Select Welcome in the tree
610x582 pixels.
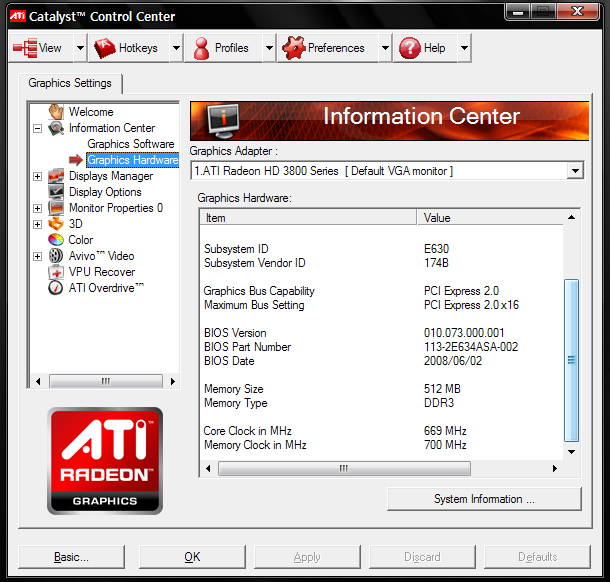click(91, 112)
